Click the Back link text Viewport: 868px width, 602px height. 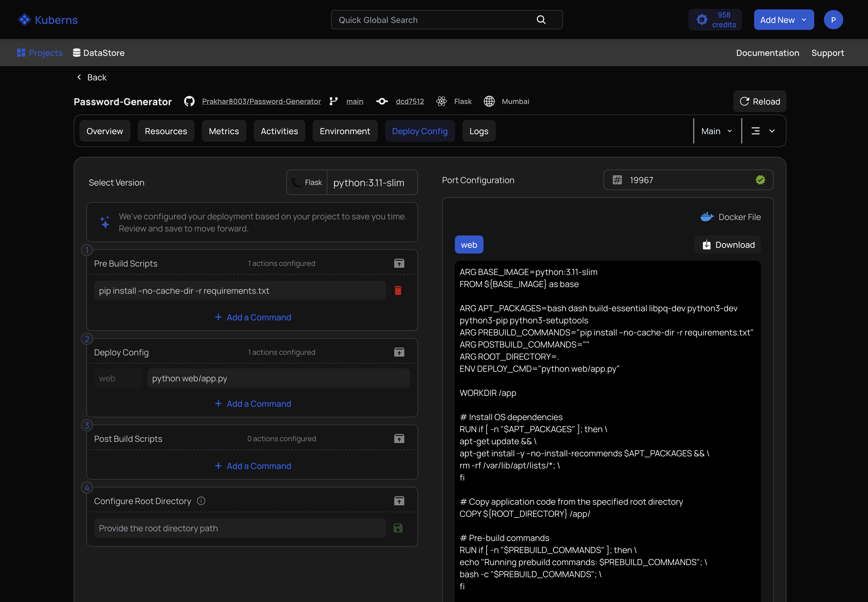(97, 77)
